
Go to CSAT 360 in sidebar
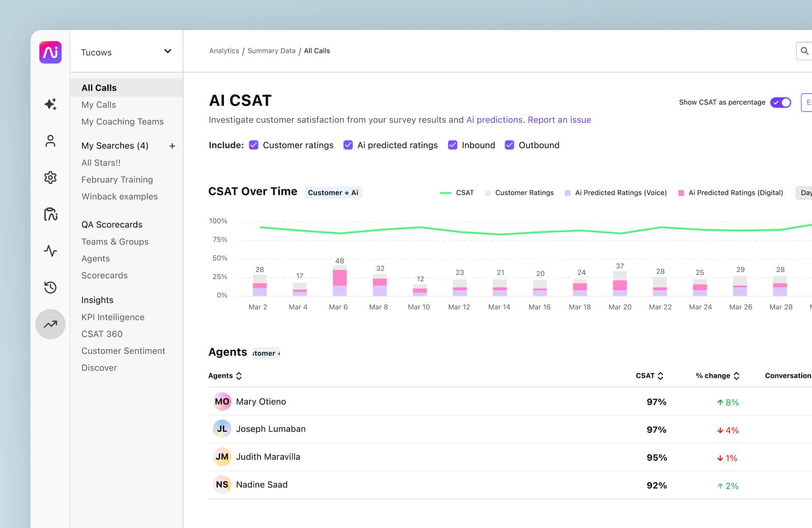(102, 334)
